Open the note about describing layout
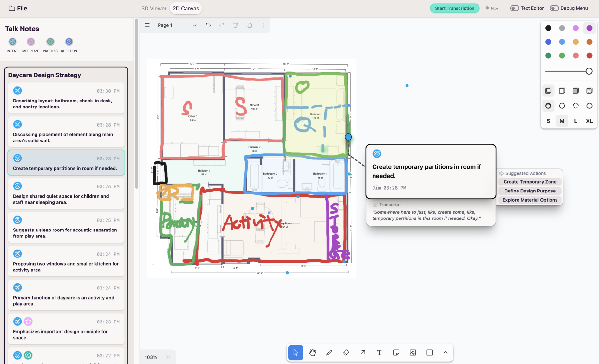 pos(66,98)
